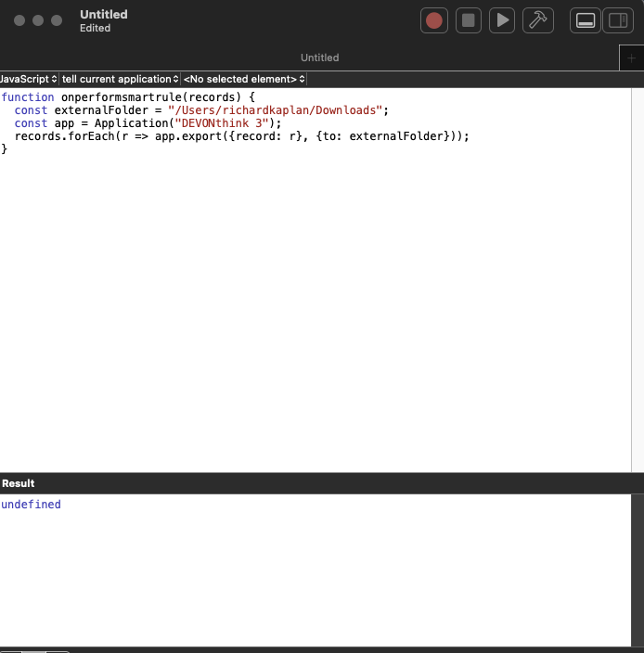Run the script with the play button
This screenshot has height=653, width=644.
(x=502, y=20)
